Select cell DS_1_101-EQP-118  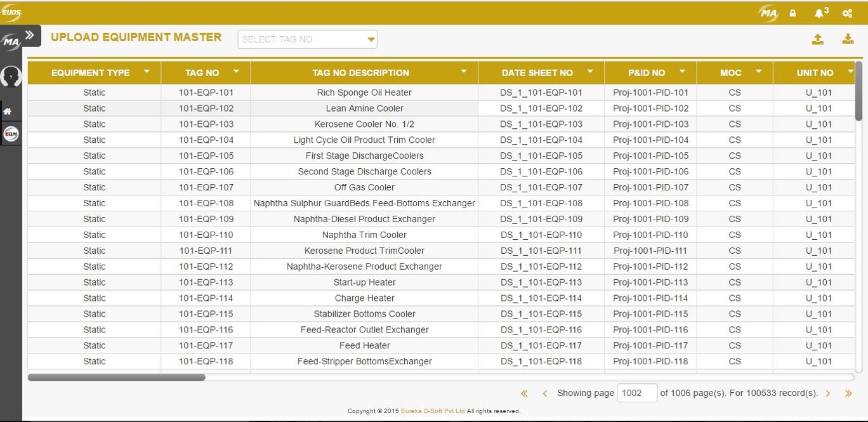tap(541, 362)
